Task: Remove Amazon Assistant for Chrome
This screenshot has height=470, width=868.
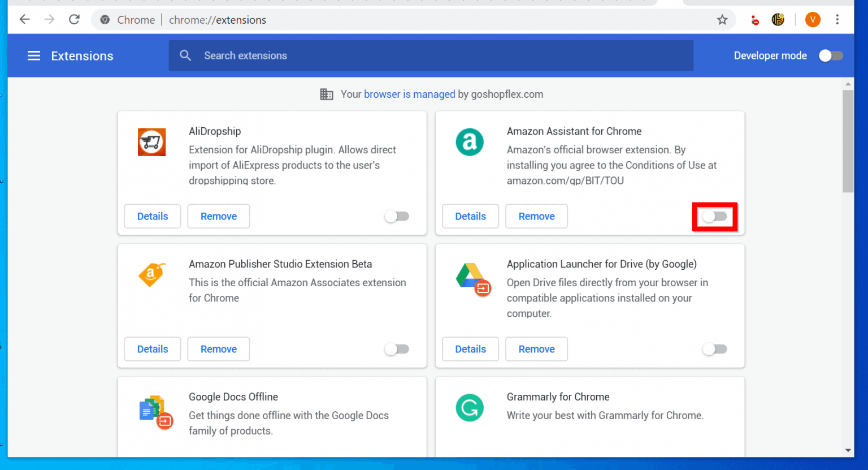Action: pos(537,216)
